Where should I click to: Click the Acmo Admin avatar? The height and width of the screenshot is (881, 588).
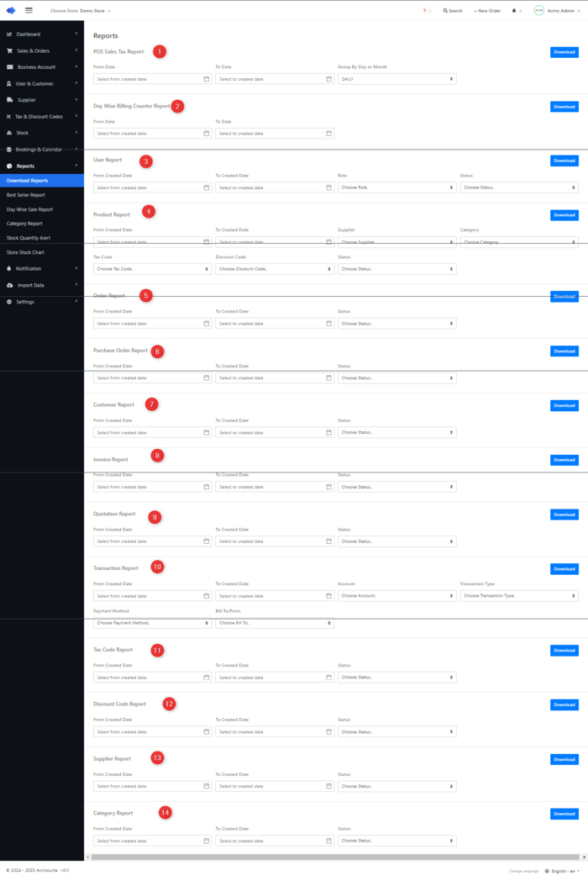coord(538,11)
